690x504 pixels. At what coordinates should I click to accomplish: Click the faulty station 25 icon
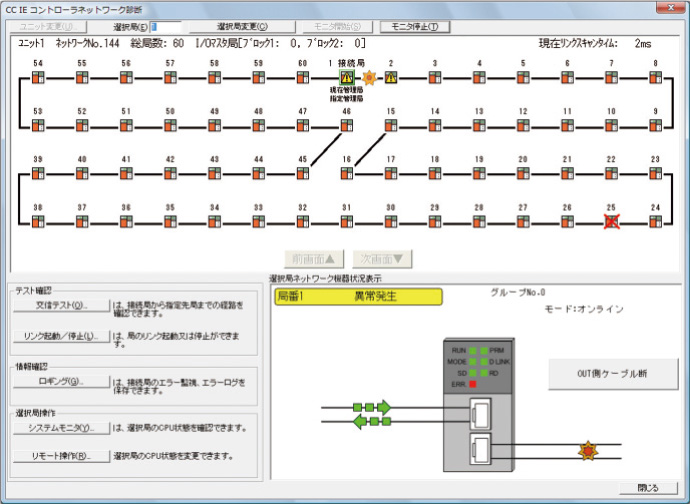611,221
